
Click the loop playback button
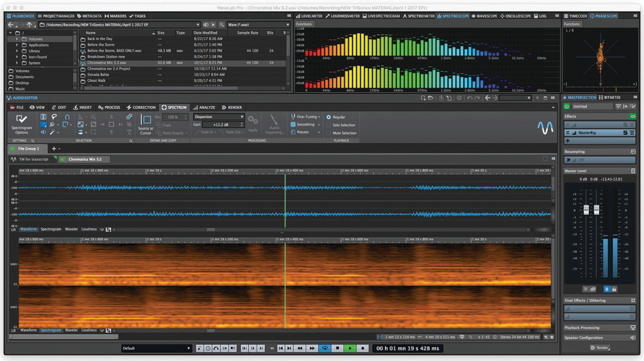coord(325,348)
